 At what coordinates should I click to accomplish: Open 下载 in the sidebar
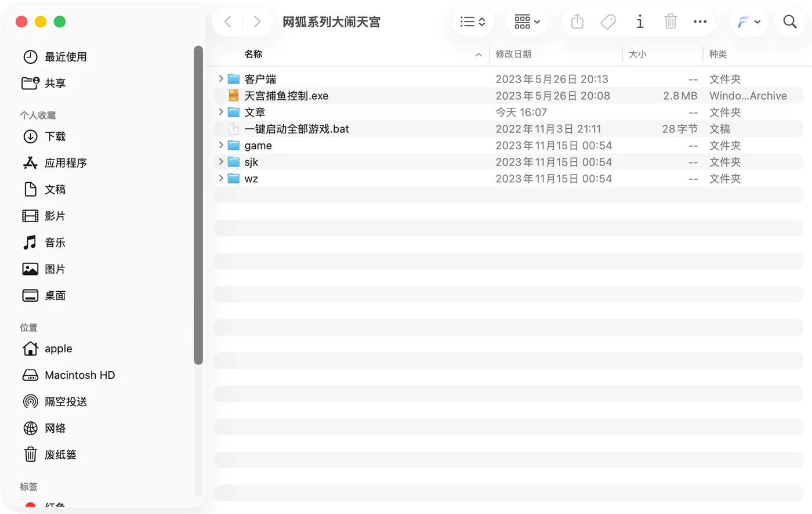point(44,136)
